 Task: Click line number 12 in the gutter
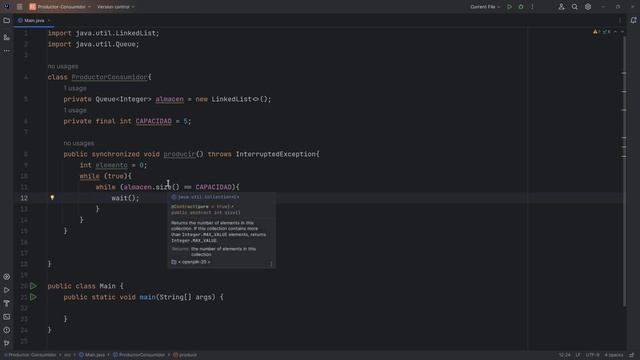tap(24, 198)
